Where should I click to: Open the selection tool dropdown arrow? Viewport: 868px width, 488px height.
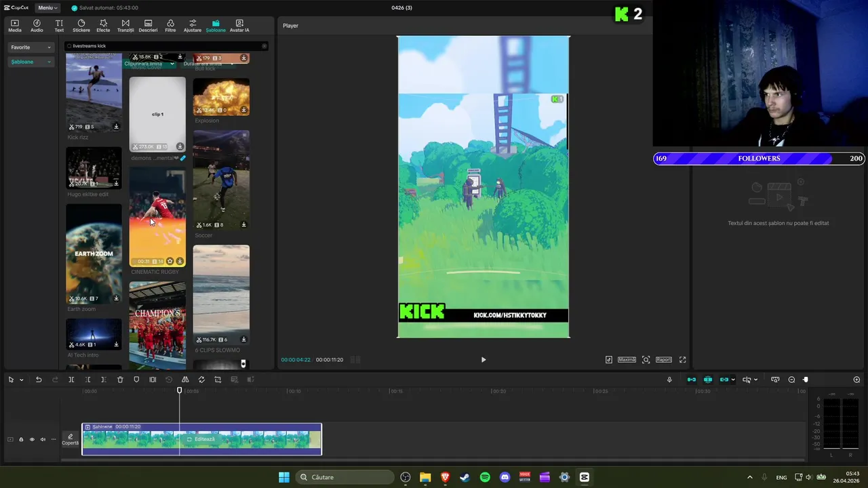click(21, 380)
